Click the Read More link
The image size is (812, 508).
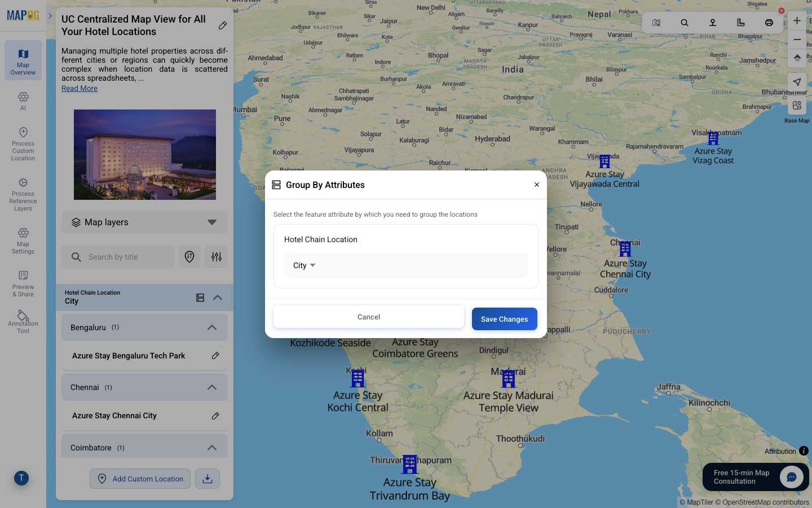80,89
